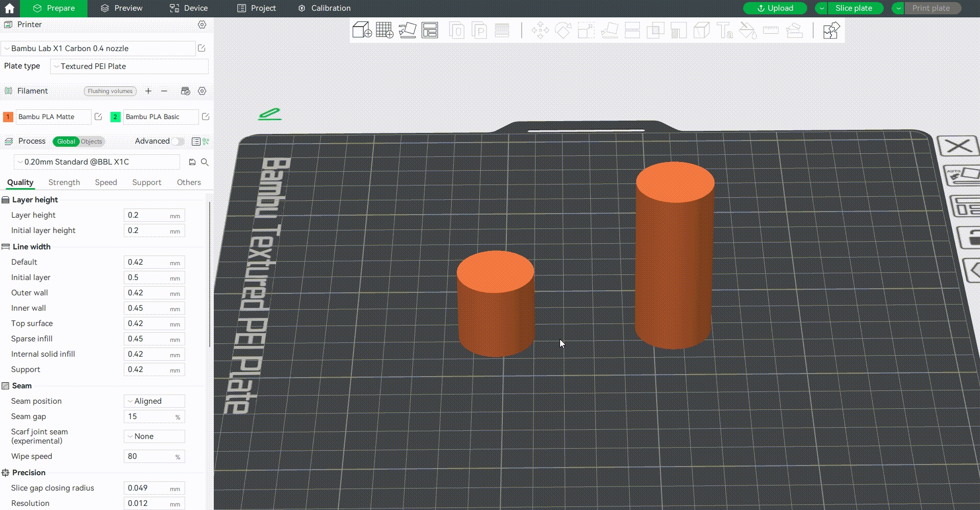Open the Seam position dropdown

click(154, 401)
